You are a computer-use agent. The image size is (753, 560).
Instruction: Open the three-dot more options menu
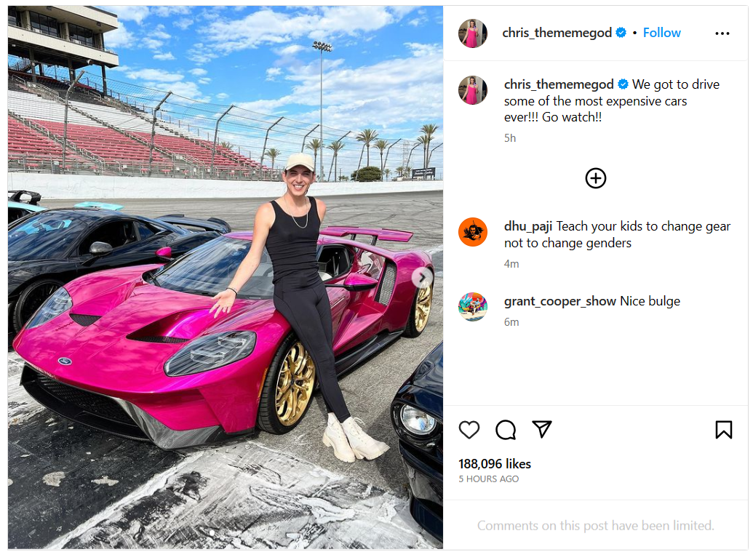pos(722,33)
